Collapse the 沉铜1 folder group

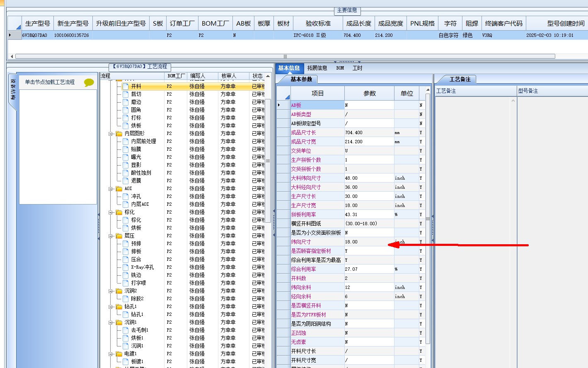111,322
